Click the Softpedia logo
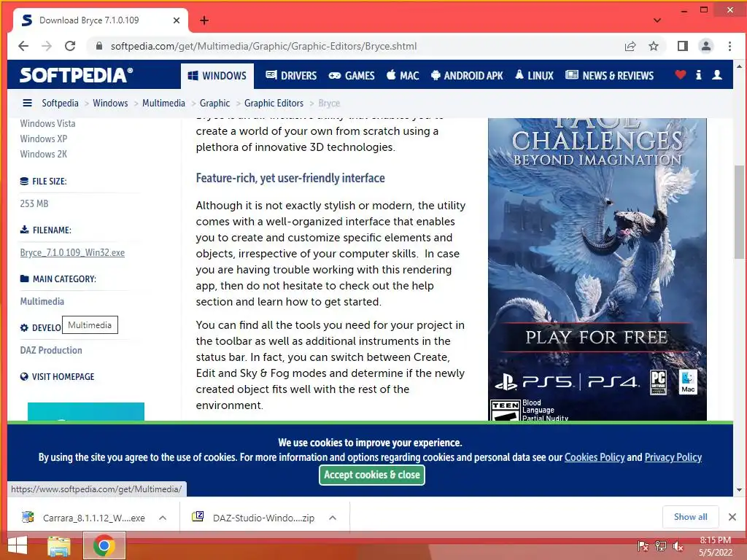 pyautogui.click(x=76, y=75)
